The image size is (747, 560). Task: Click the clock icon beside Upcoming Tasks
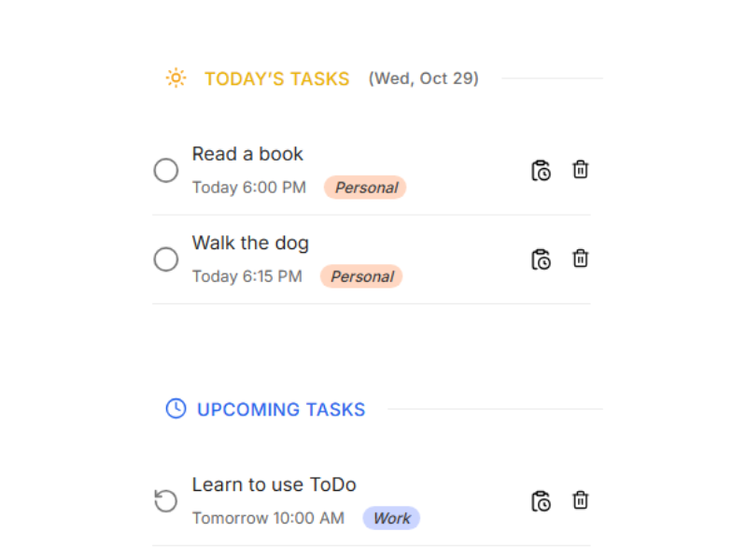(x=176, y=409)
